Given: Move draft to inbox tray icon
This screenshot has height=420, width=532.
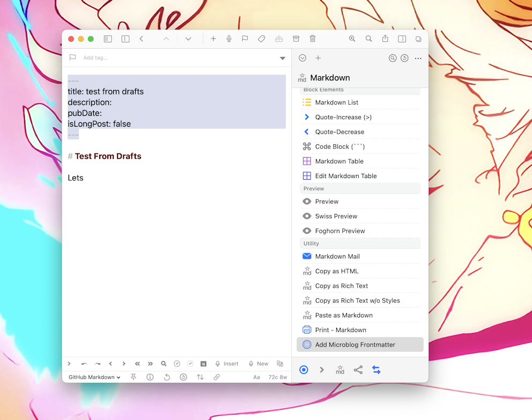Looking at the screenshot, I should [279, 39].
